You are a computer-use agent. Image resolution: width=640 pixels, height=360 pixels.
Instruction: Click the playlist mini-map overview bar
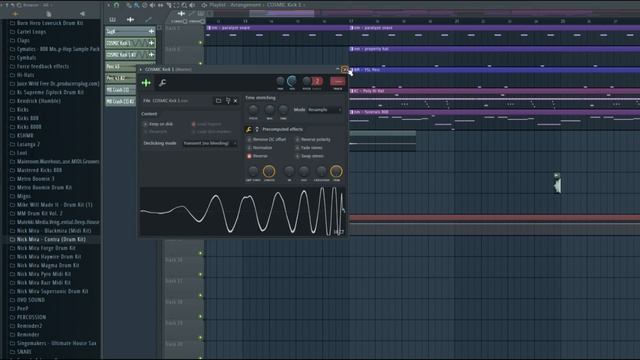coord(424,13)
